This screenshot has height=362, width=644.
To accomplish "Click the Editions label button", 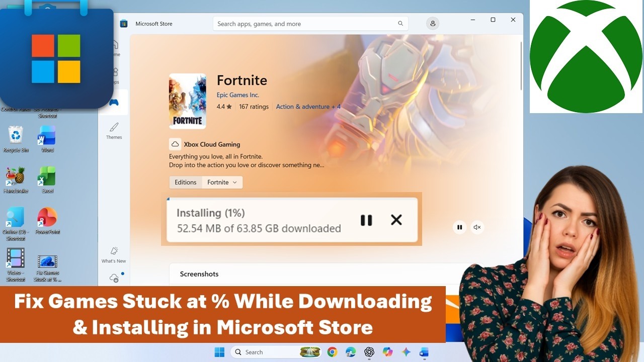I will point(186,182).
